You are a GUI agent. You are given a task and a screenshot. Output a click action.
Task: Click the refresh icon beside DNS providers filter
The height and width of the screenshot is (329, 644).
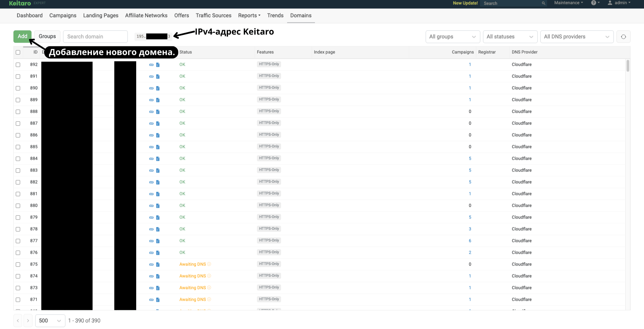[x=623, y=37]
